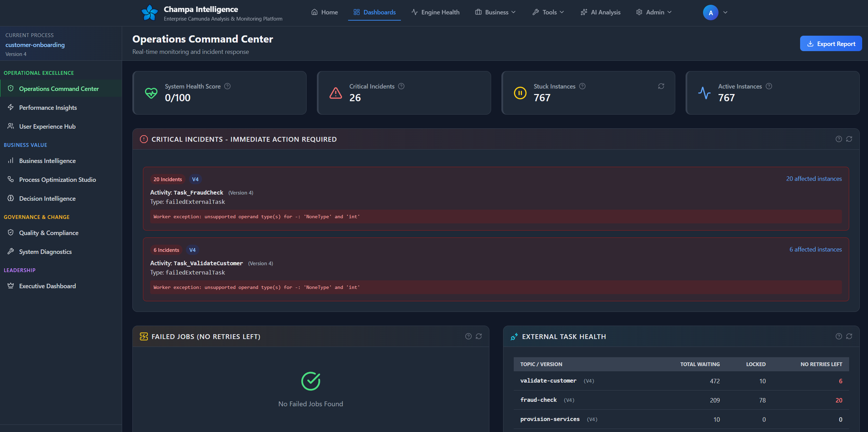Image resolution: width=868 pixels, height=432 pixels.
Task: Click help icon next to Critical Incidents stat
Action: pyautogui.click(x=401, y=86)
